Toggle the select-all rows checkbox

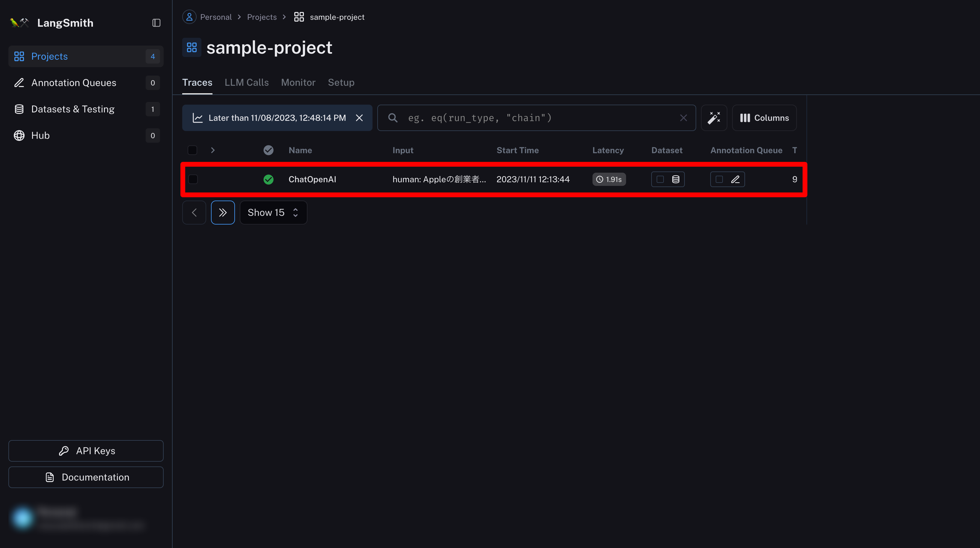192,150
